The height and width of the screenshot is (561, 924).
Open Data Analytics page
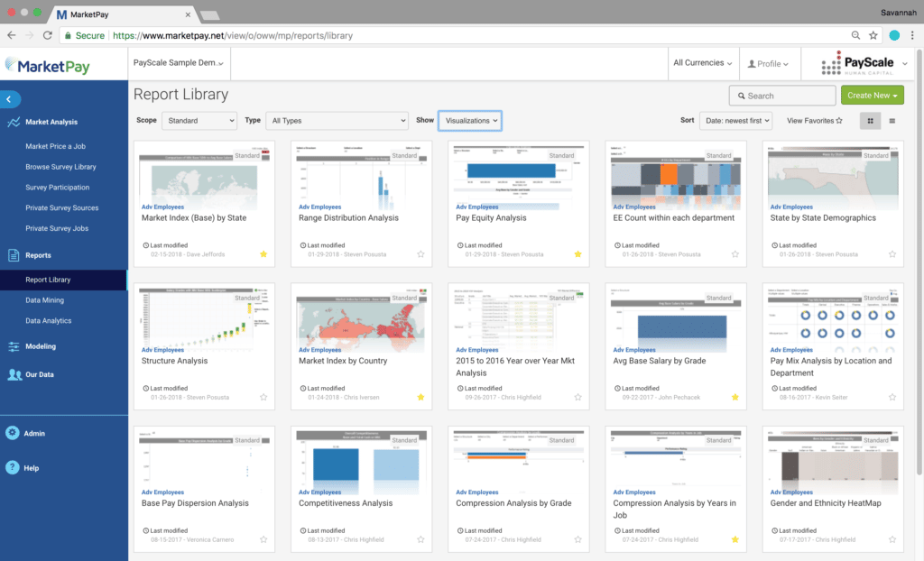coord(49,321)
